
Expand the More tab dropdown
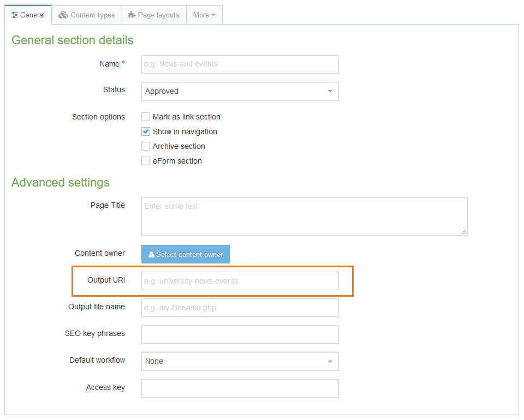[x=204, y=15]
